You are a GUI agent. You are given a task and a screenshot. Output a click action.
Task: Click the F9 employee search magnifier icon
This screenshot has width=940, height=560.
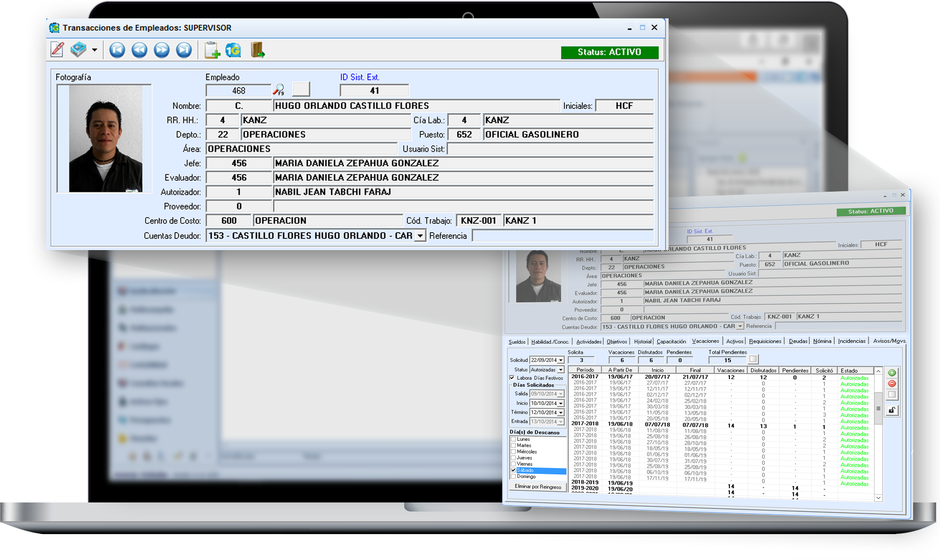coord(279,89)
